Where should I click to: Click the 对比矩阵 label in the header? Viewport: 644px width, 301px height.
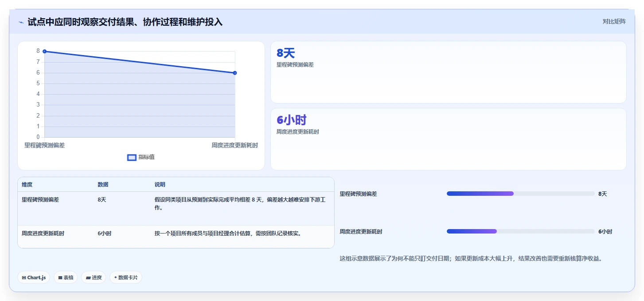click(614, 21)
